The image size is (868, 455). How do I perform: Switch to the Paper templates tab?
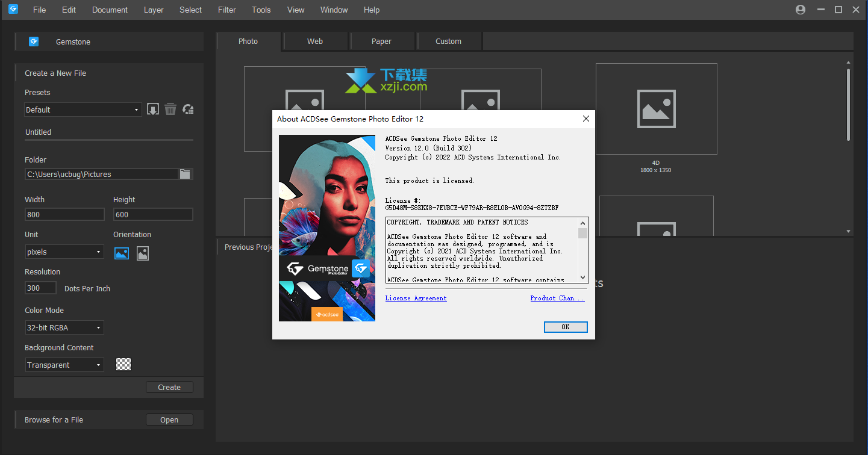click(381, 42)
